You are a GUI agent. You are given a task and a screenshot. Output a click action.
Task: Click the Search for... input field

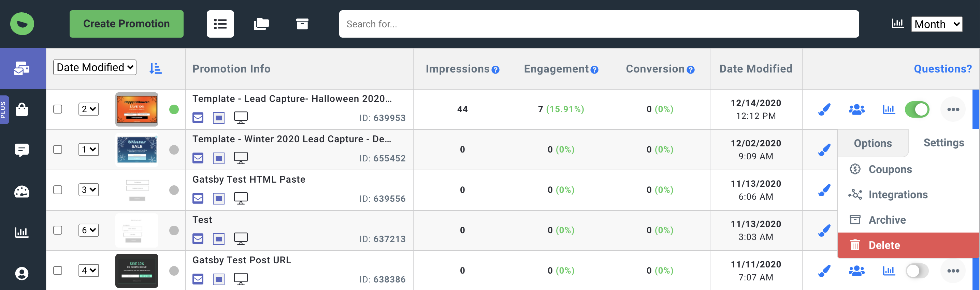599,24
